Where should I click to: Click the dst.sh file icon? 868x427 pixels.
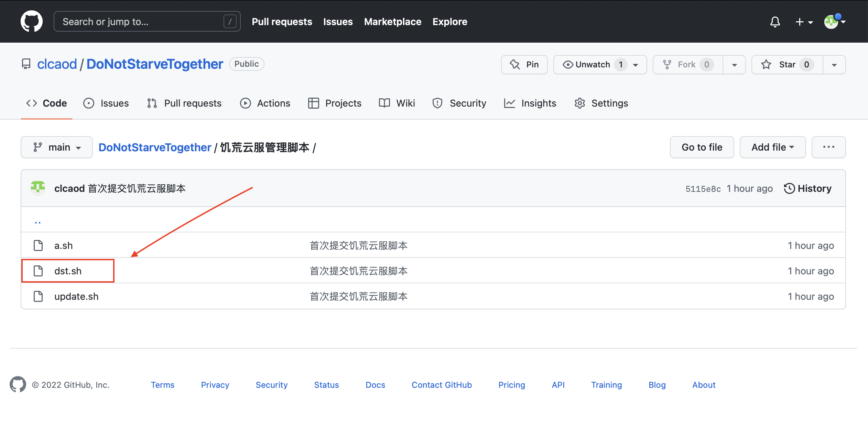pyautogui.click(x=38, y=271)
